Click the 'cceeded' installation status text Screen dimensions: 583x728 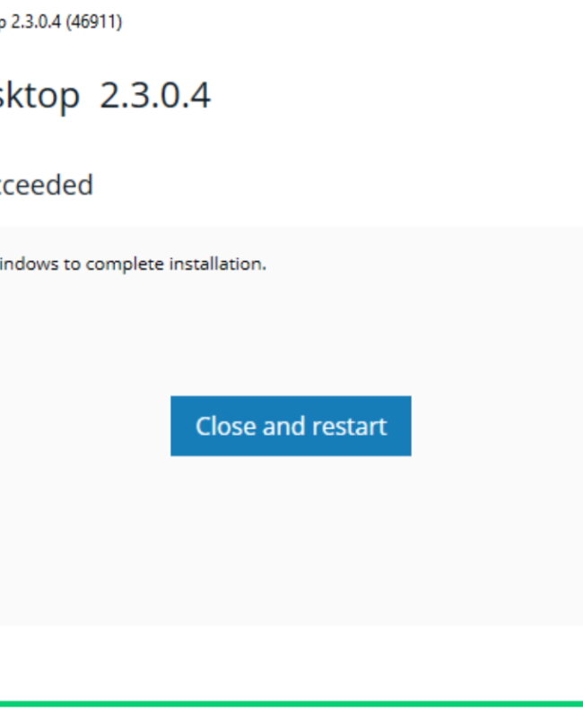(47, 185)
